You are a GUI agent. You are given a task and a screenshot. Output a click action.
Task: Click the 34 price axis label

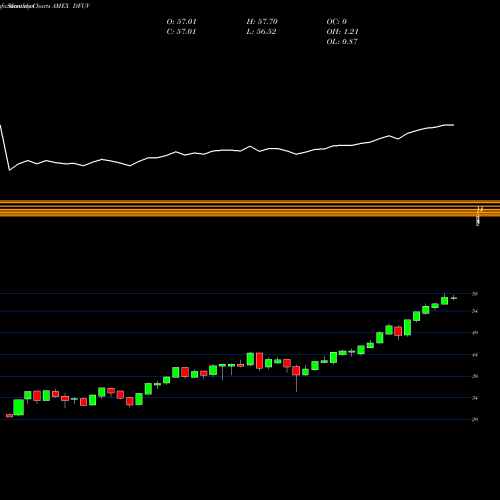coord(475,398)
